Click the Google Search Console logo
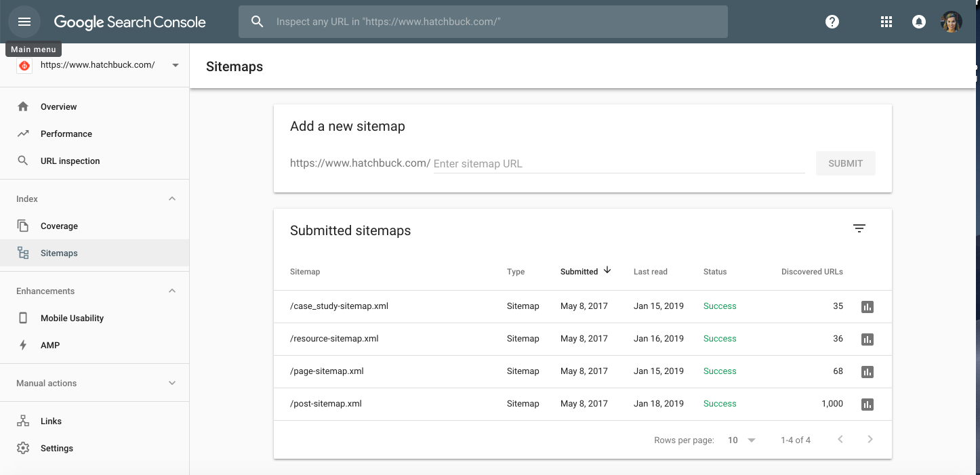Screen dimensions: 980x475 [129, 22]
